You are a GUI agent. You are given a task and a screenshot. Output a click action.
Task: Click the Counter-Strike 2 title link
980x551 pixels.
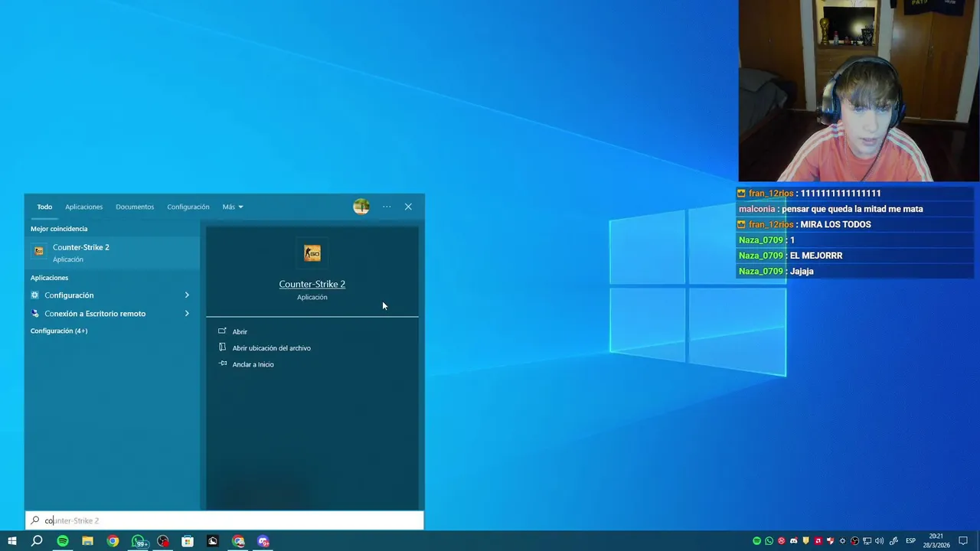click(x=312, y=284)
